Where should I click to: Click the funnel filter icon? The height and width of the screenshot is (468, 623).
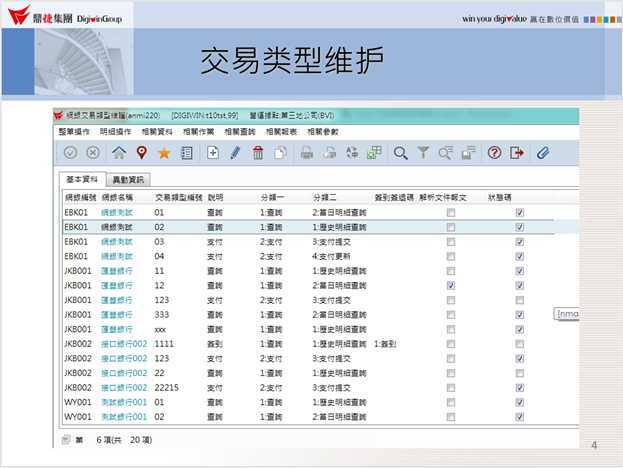pos(423,153)
